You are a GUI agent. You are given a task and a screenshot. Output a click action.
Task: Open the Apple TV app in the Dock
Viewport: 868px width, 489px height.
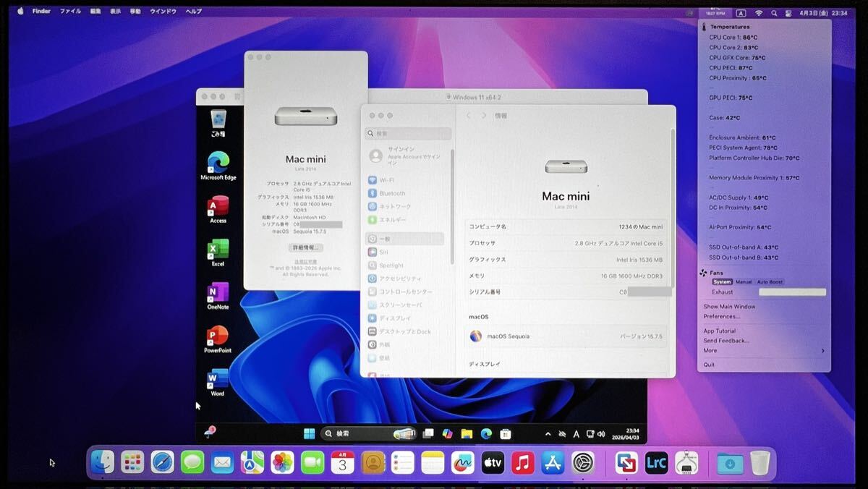493,462
